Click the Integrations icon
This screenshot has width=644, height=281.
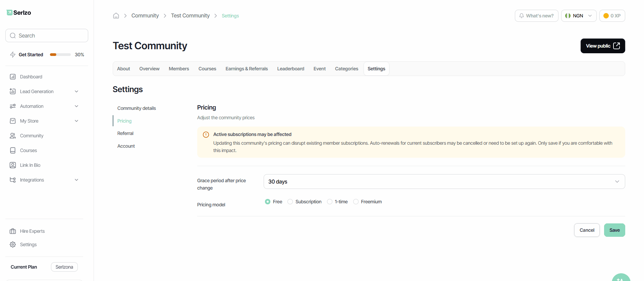click(13, 180)
